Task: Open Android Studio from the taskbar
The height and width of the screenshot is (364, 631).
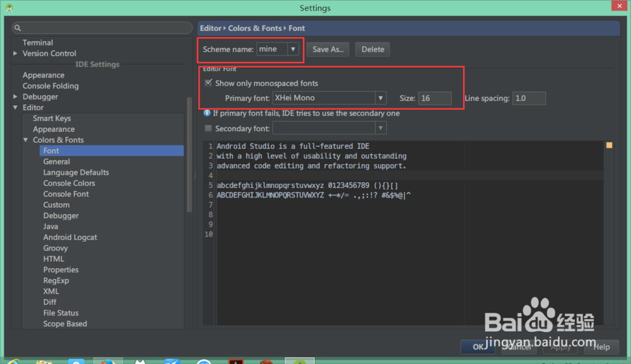Action: [x=299, y=361]
